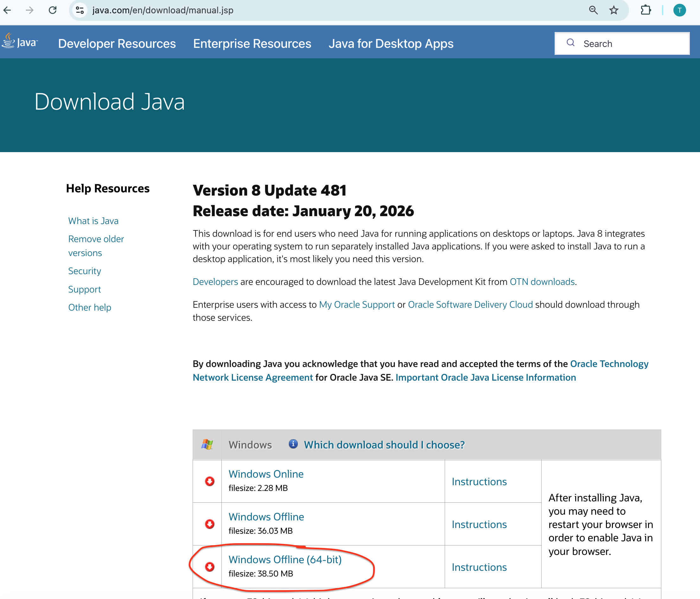700x599 pixels.
Task: Click the download arrow beside Windows Offline
Action: pyautogui.click(x=210, y=524)
